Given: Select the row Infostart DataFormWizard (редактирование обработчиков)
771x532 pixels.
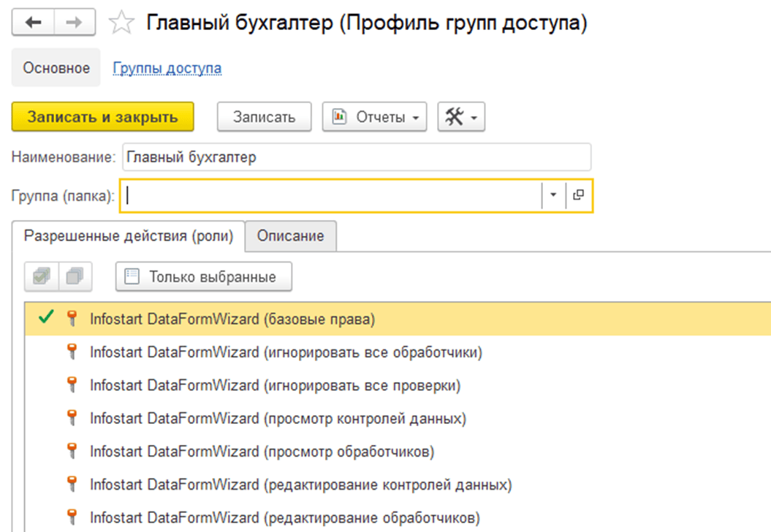Looking at the screenshot, I should click(398, 517).
